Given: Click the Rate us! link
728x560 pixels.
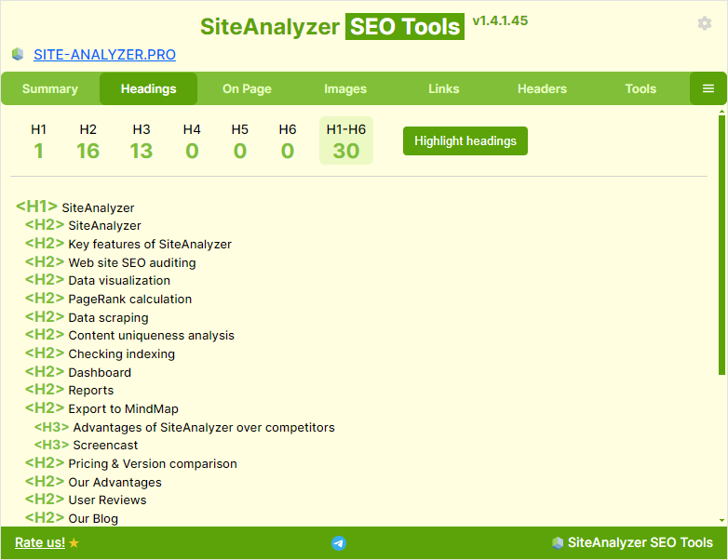Looking at the screenshot, I should 40,542.
